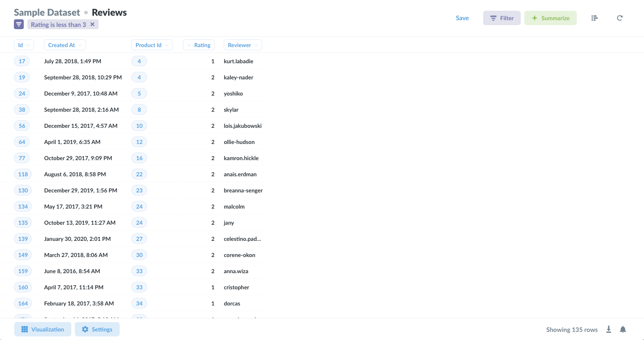Screen dimensions: 644x340
Task: Open the Settings panel
Action: point(97,329)
